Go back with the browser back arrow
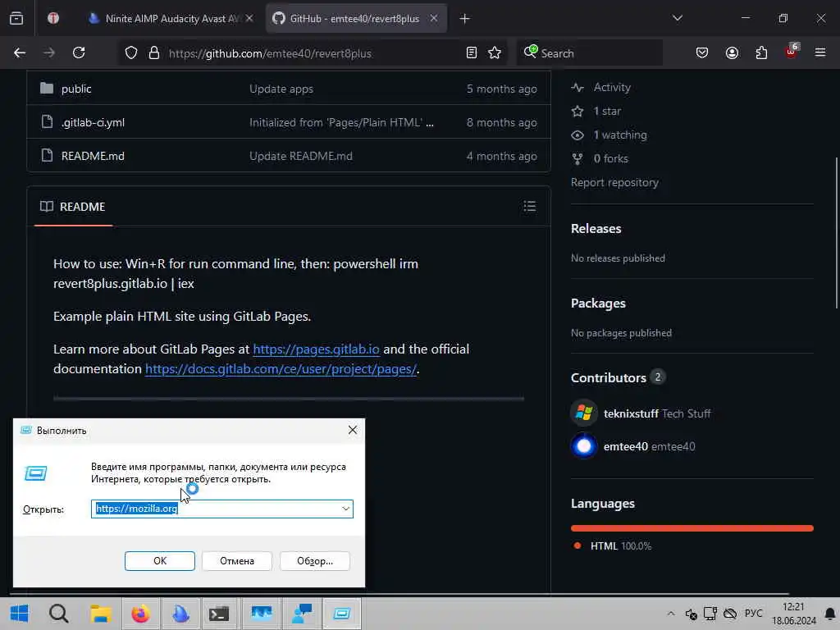This screenshot has height=630, width=840. (x=20, y=52)
